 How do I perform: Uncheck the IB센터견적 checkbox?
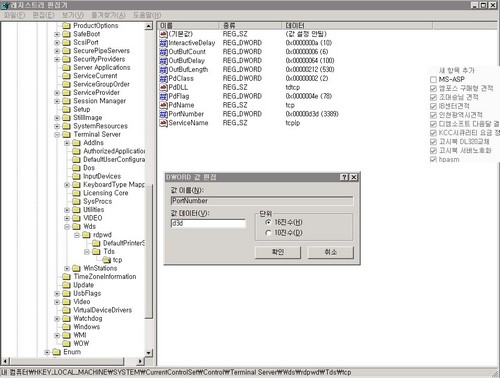433,106
